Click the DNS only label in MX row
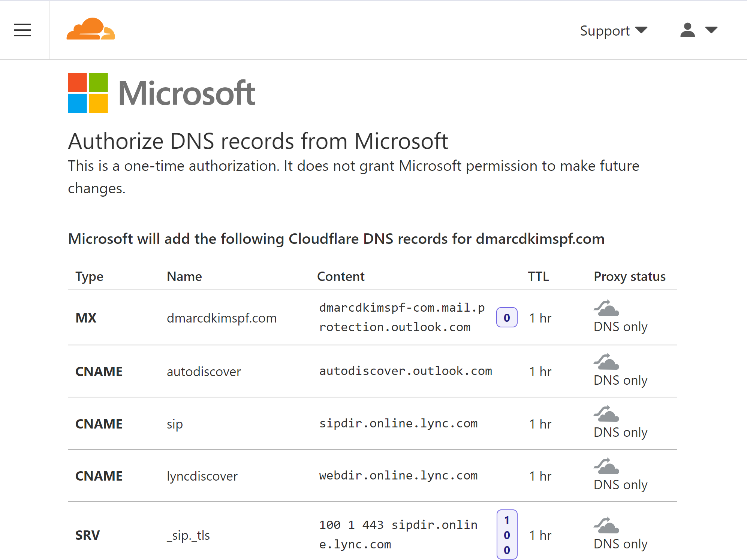747x560 pixels. point(621,327)
